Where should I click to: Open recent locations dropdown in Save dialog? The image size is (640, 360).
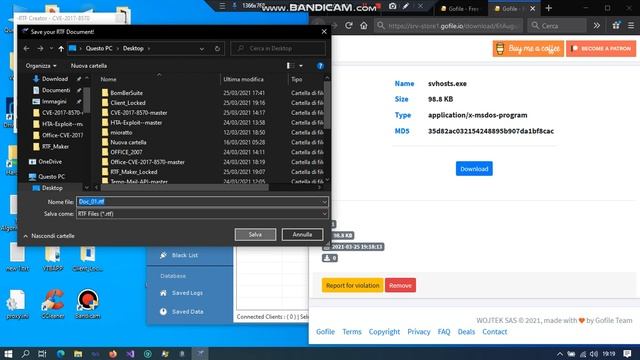[51, 49]
